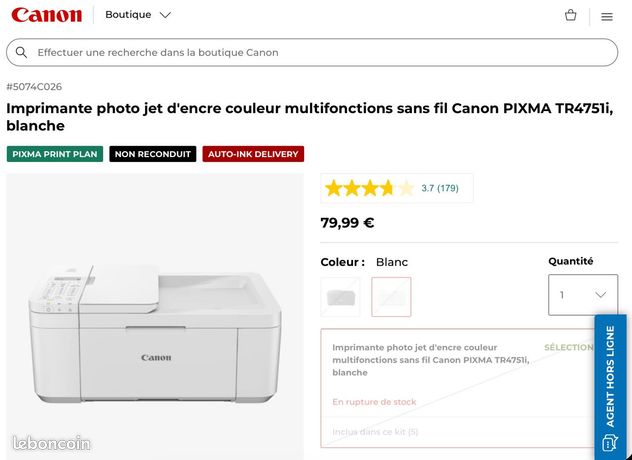632x460 pixels.
Task: Click the magnifying glass search icon
Action: tap(21, 52)
